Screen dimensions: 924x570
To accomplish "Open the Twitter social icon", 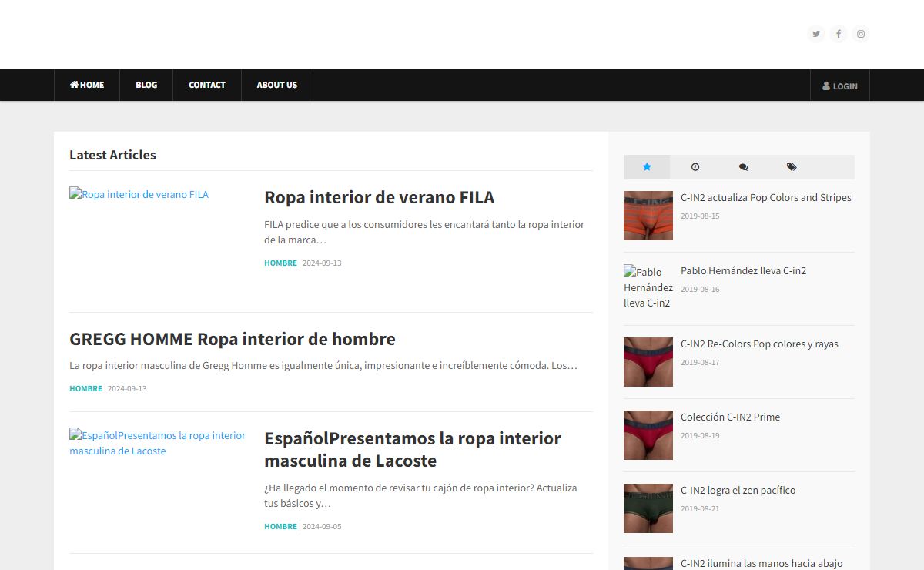I will (x=816, y=34).
